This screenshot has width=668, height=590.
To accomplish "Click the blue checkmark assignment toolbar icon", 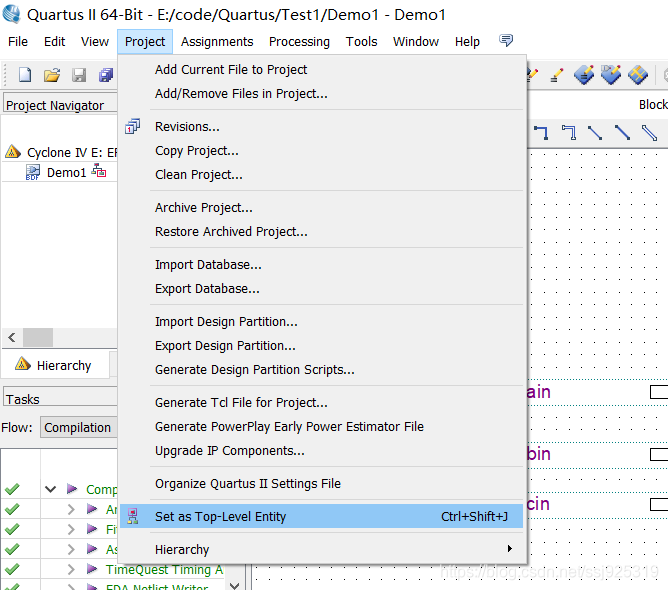I will 611,75.
